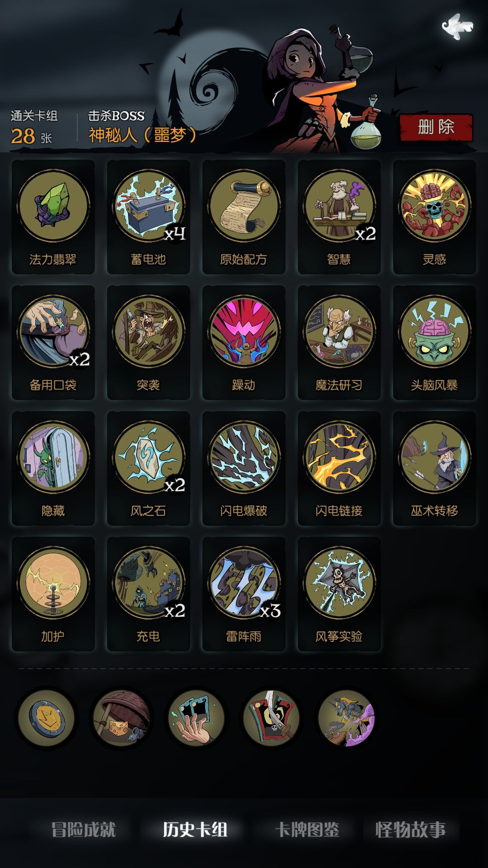Select the 蓄电池 battery card
The width and height of the screenshot is (488, 868).
coord(149,217)
